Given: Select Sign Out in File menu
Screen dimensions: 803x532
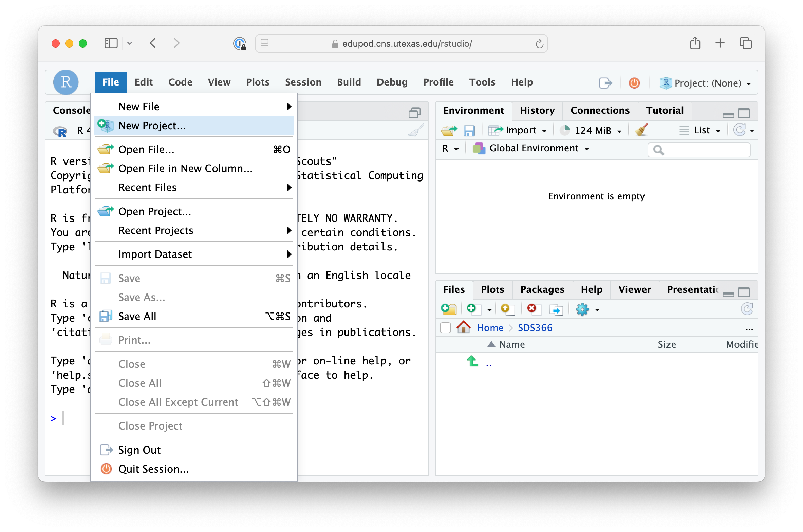Looking at the screenshot, I should pyautogui.click(x=139, y=450).
